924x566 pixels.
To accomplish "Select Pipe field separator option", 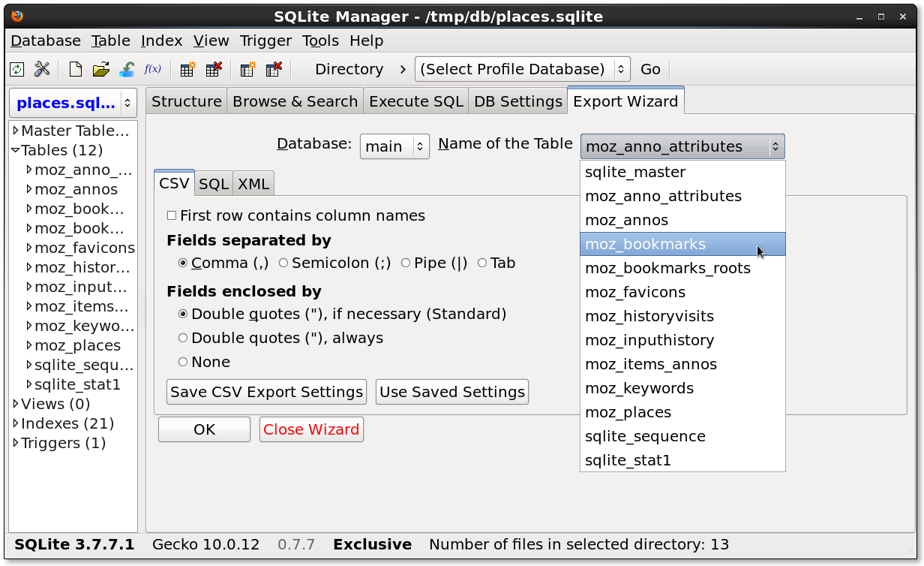I will [406, 263].
